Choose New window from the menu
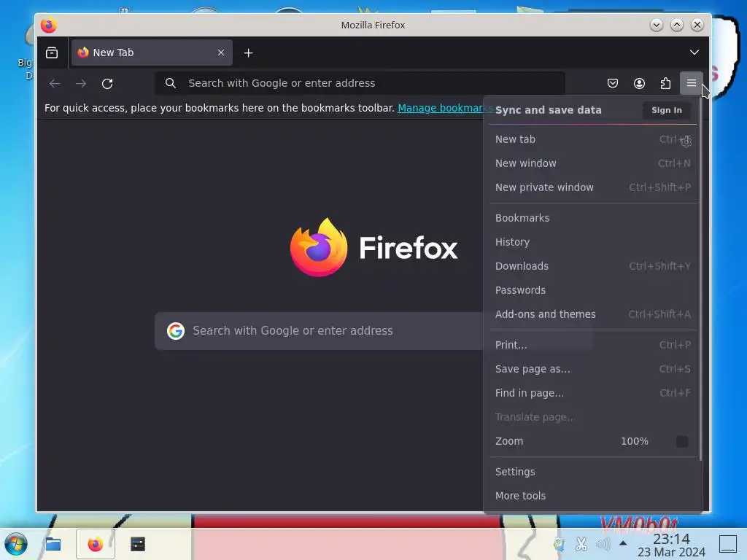 pos(592,163)
